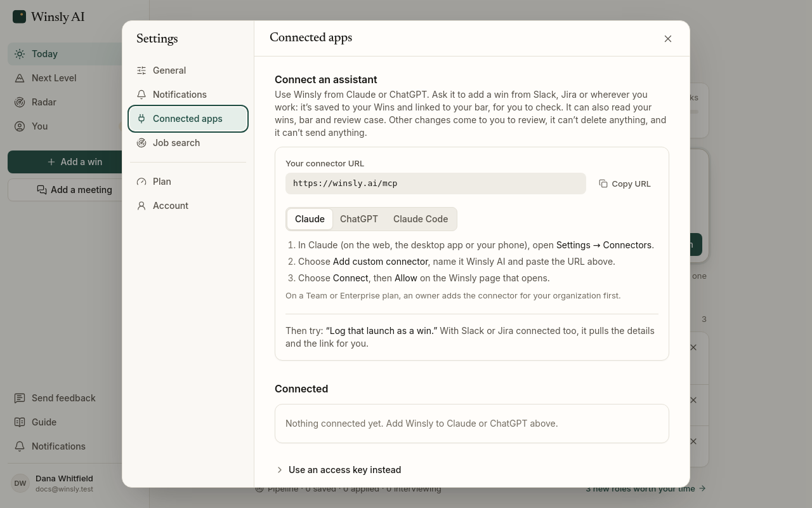The height and width of the screenshot is (508, 812).
Task: Click the DW user avatar
Action: 20,483
